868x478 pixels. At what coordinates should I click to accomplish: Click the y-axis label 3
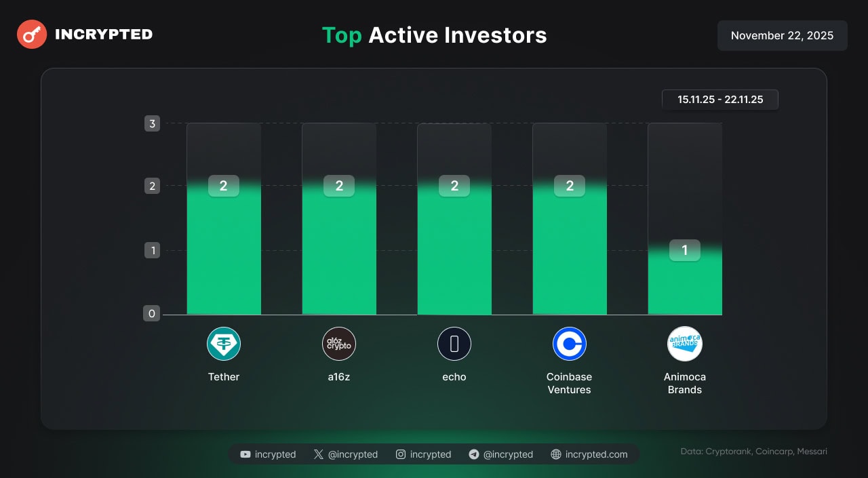pyautogui.click(x=152, y=123)
